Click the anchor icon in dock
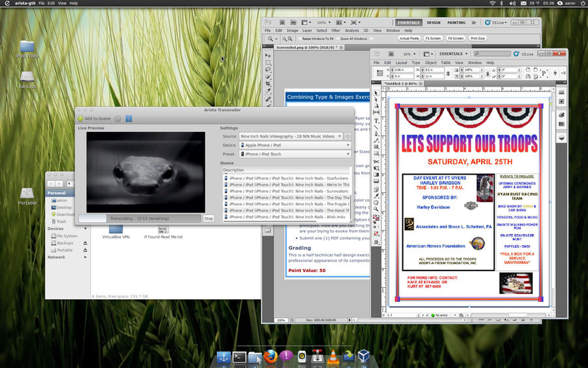The height and width of the screenshot is (368, 588). pos(223,357)
